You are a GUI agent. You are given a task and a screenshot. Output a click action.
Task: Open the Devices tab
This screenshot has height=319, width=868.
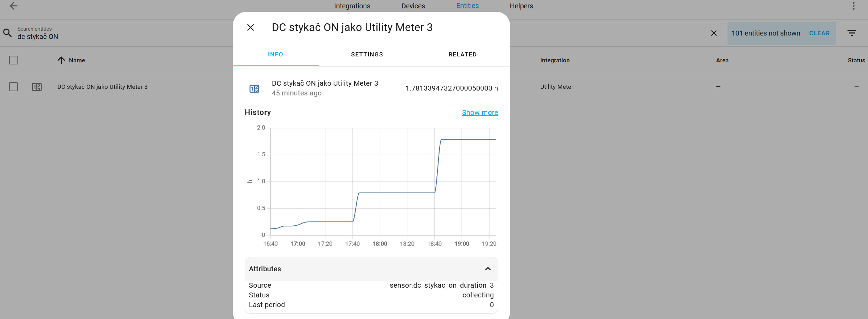click(413, 6)
